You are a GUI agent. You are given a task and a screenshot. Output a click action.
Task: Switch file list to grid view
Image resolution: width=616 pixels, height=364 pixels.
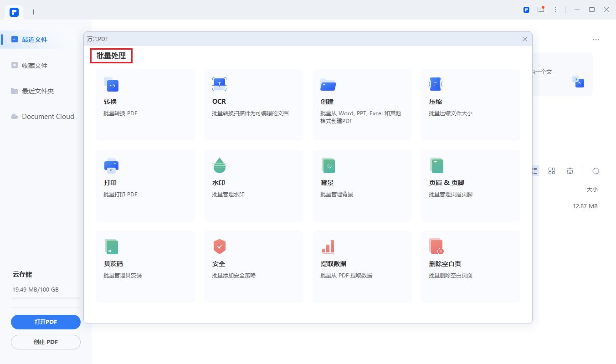pyautogui.click(x=552, y=171)
